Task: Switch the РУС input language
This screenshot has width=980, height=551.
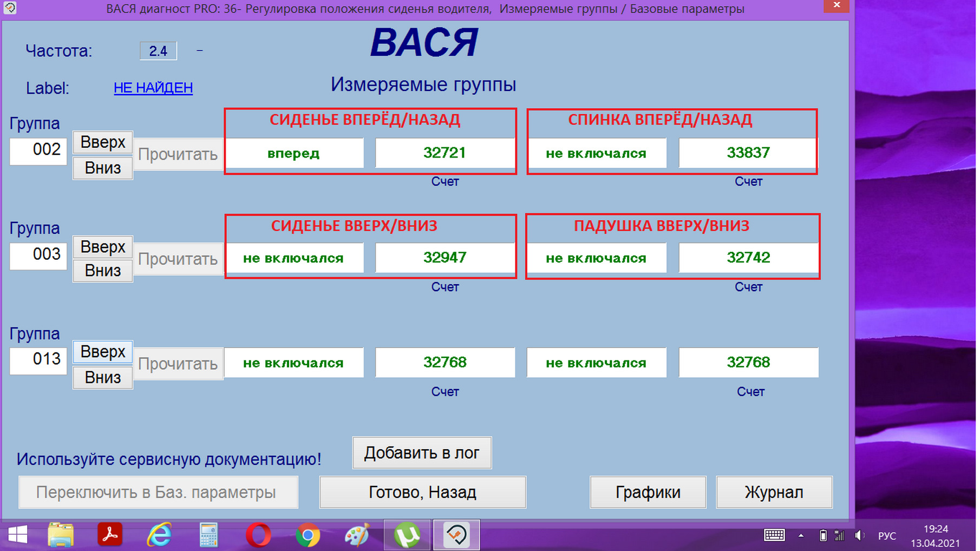Action: tap(887, 536)
